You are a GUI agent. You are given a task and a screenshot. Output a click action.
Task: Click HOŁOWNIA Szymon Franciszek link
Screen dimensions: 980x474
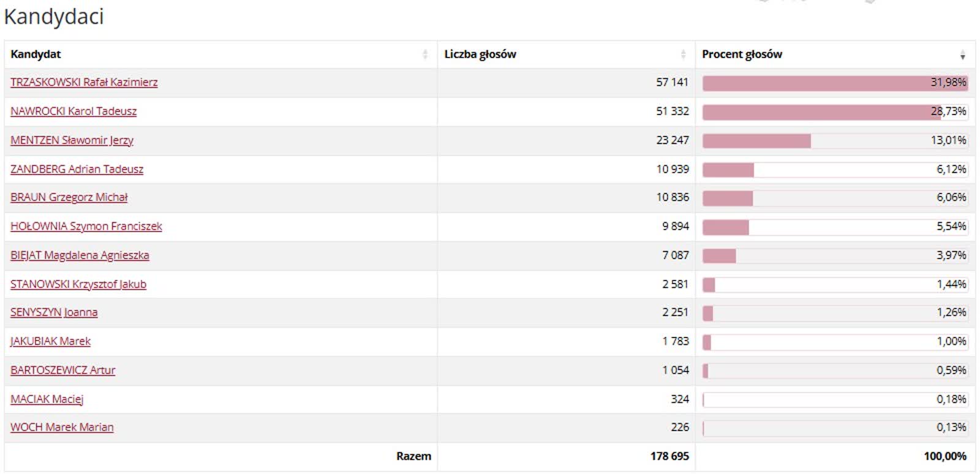click(x=86, y=226)
